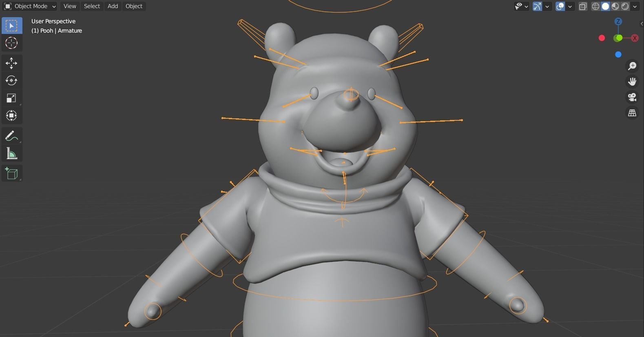This screenshot has height=337, width=644.
Task: Click the green Y axis dot on gizmo
Action: pos(618,38)
